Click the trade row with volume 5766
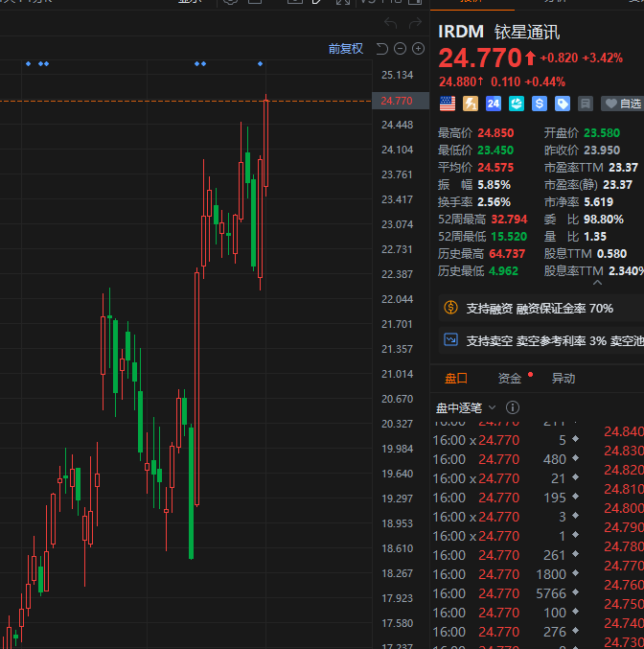The image size is (644, 649). [x=506, y=593]
